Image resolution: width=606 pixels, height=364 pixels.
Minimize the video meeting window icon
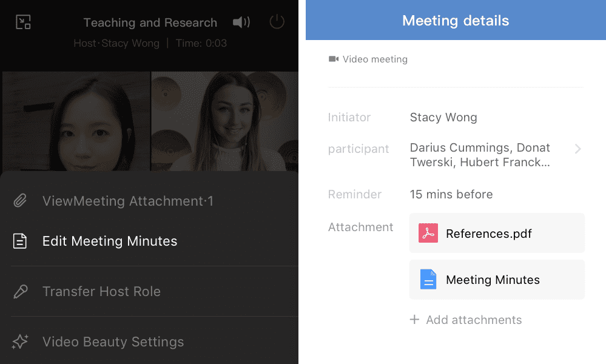pos(23,22)
